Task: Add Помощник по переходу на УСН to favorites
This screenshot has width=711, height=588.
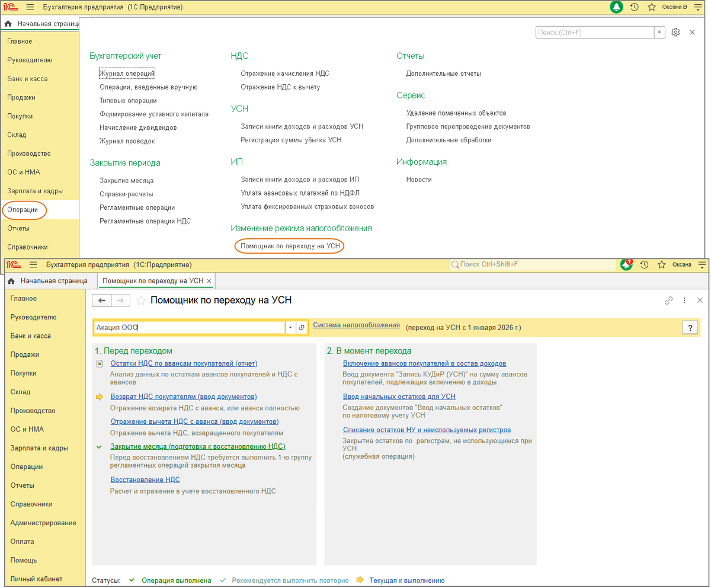Action: pos(141,301)
